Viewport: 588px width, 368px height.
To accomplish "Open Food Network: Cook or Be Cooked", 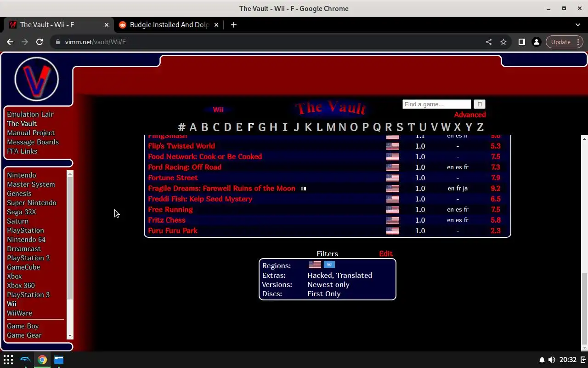I will (x=205, y=157).
